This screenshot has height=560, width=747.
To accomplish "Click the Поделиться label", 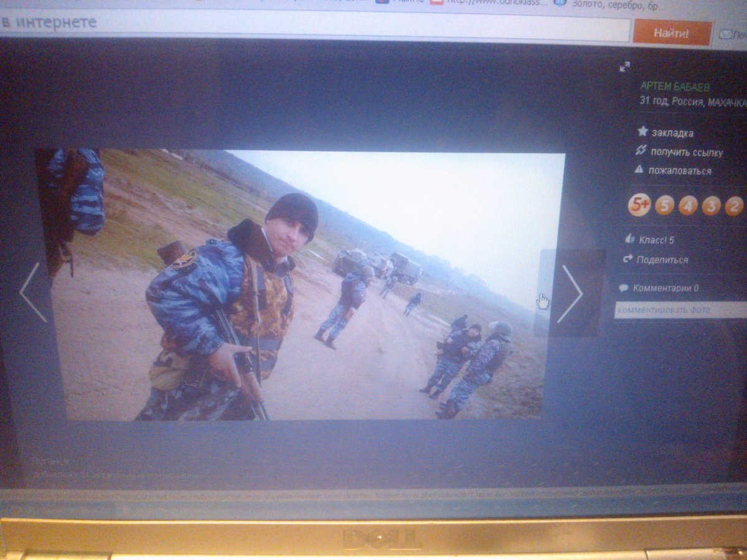I will [662, 260].
